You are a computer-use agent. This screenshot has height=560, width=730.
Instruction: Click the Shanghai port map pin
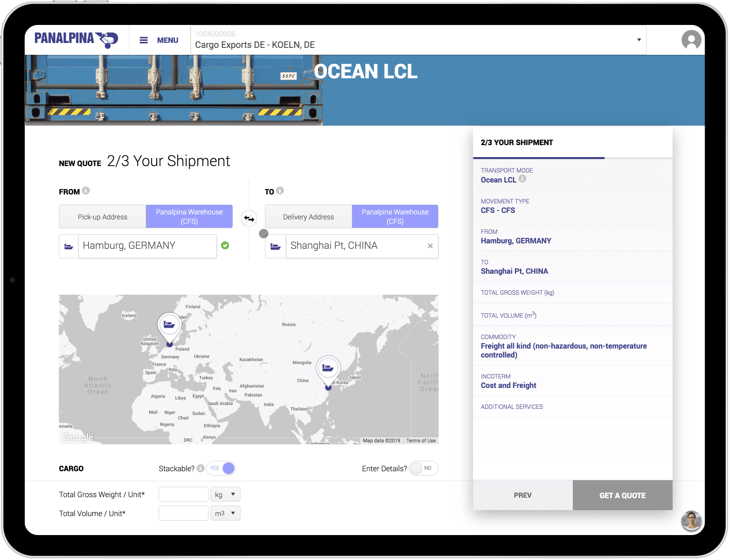pos(328,373)
